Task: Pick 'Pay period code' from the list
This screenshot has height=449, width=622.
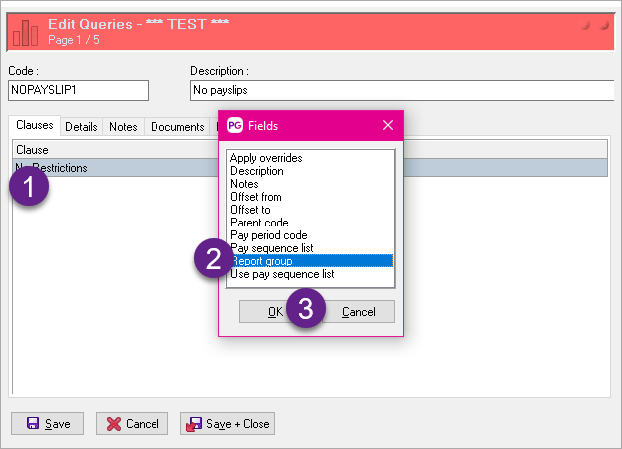Action: pyautogui.click(x=267, y=235)
